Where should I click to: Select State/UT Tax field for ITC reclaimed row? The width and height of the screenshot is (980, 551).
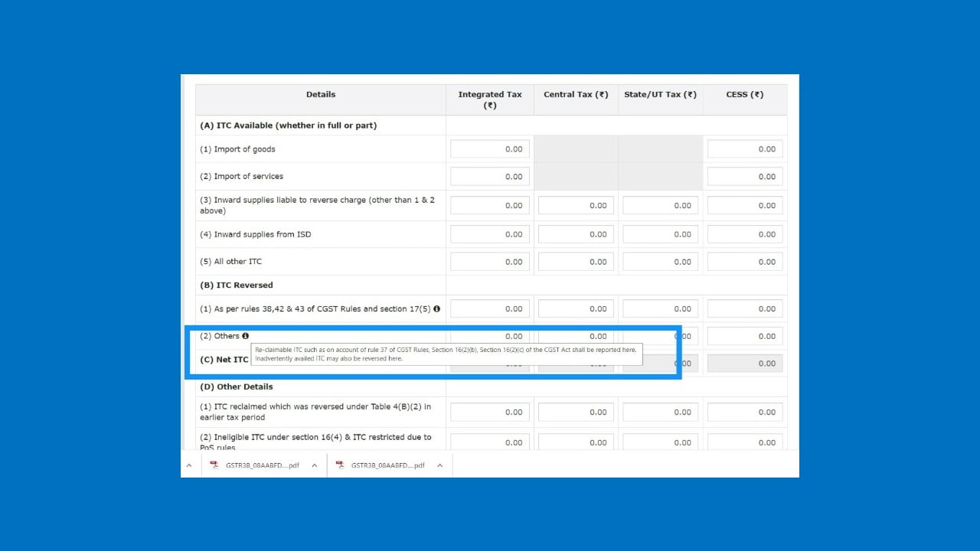pos(660,412)
